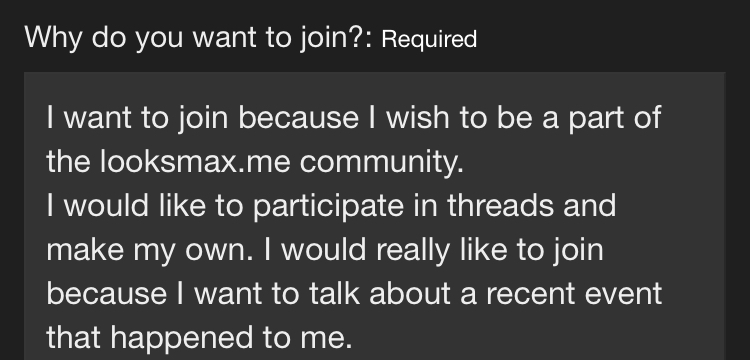
Task: Click the word 'about' in the text area
Action: pyautogui.click(x=409, y=294)
